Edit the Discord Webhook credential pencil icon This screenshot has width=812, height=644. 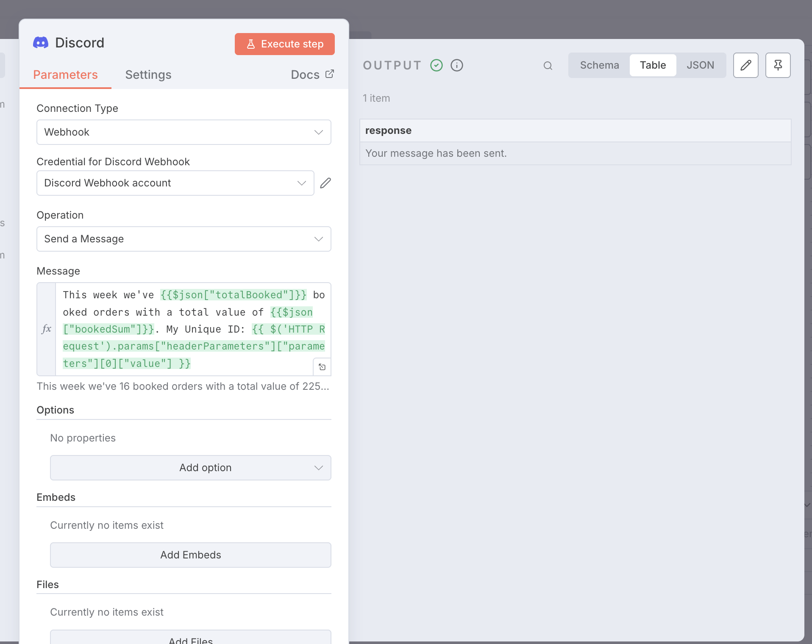(325, 183)
